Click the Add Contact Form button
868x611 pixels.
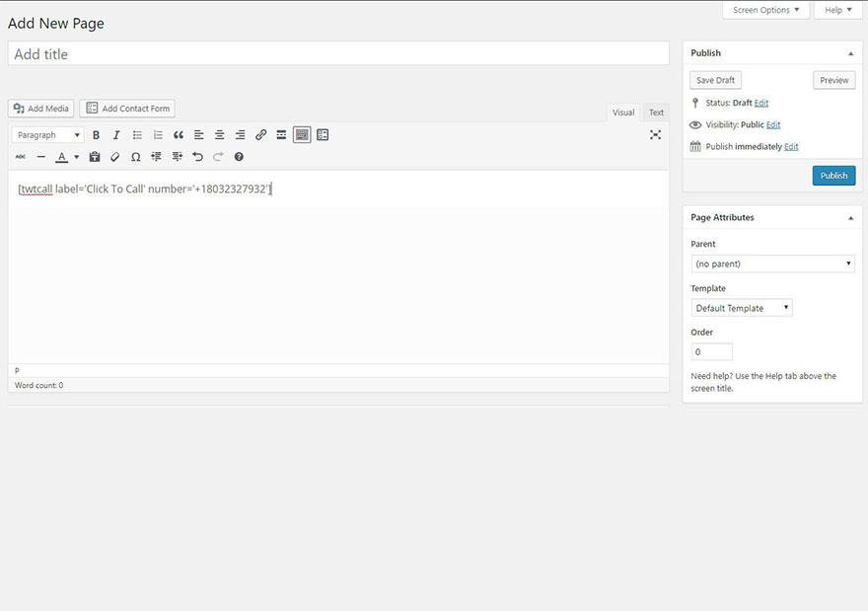click(x=127, y=109)
